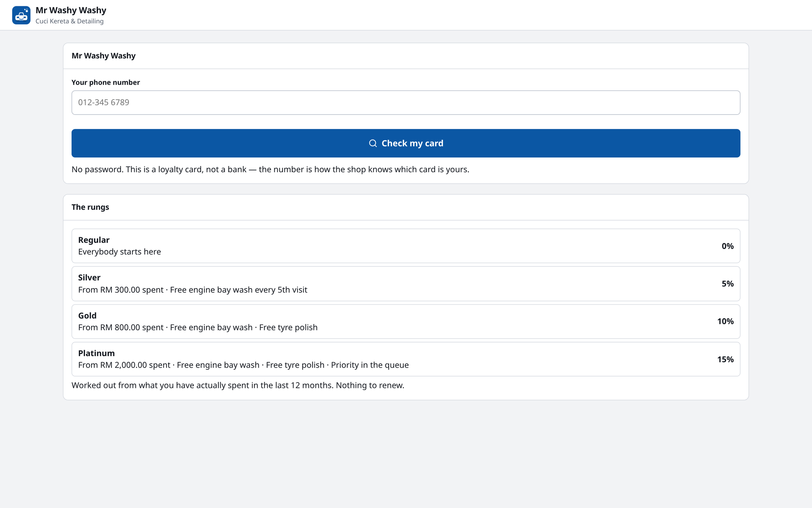Screen dimensions: 812x508
Task: Click the 5% discount value
Action: pos(727,284)
